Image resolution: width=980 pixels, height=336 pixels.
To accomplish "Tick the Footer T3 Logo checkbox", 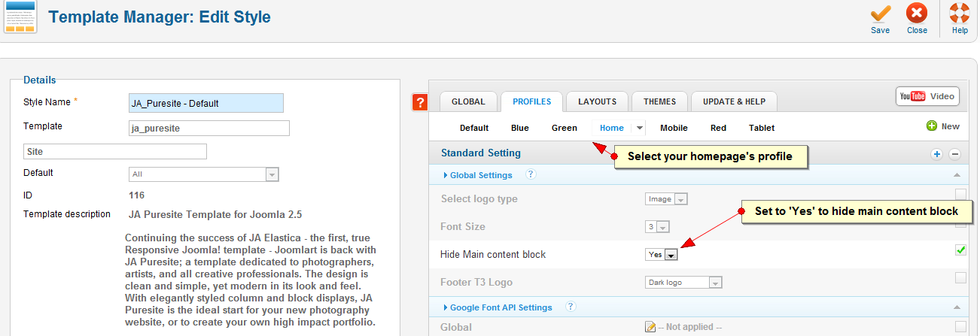I will pos(960,278).
